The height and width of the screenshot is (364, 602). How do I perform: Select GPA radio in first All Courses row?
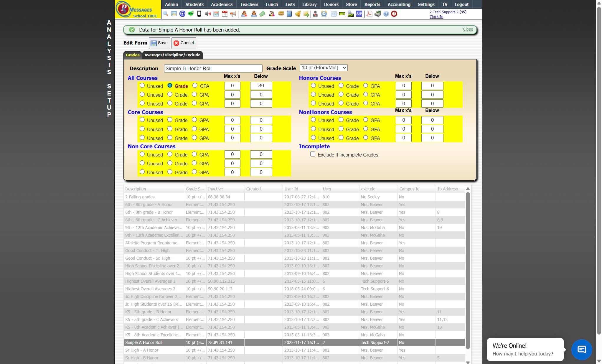click(x=195, y=85)
